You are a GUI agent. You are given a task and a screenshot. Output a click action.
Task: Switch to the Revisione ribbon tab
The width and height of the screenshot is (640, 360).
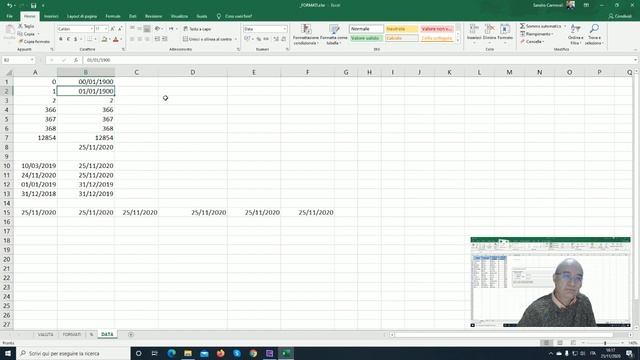(153, 16)
